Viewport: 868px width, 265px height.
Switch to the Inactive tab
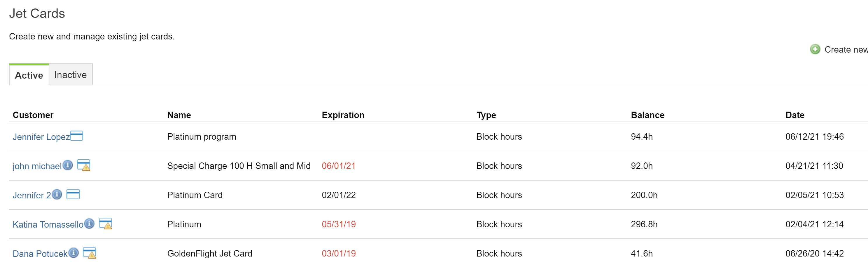(x=70, y=75)
